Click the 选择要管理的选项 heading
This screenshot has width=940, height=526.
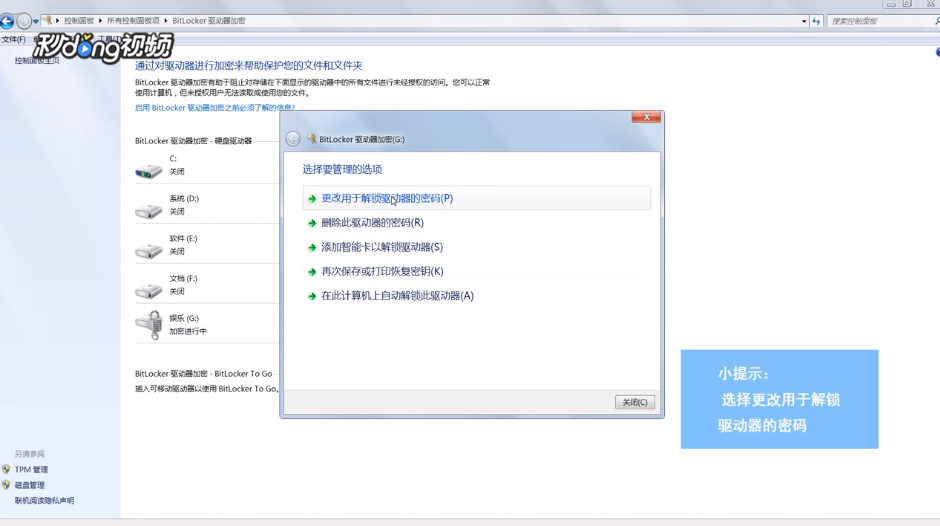[x=342, y=170]
